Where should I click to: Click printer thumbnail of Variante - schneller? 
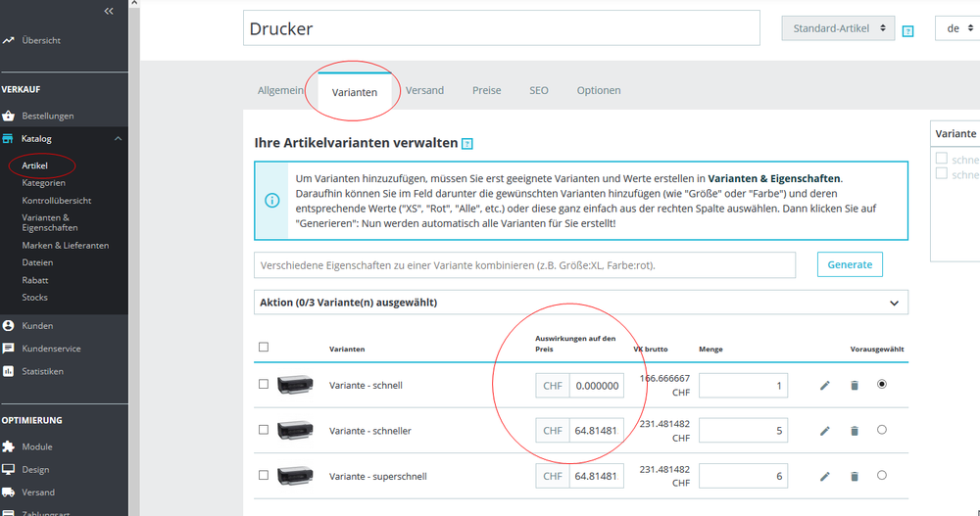295,431
